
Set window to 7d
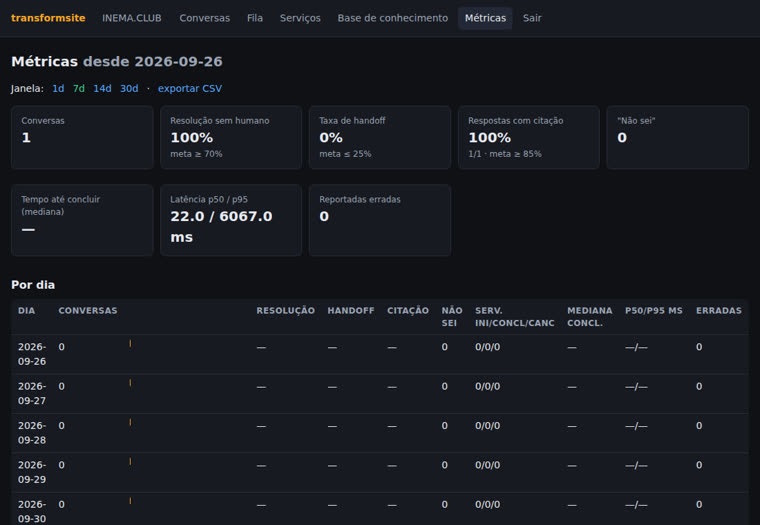click(79, 88)
